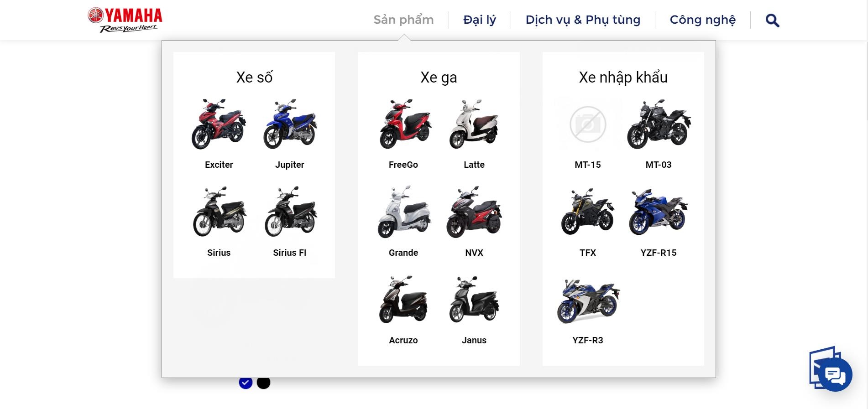Open the Công nghệ menu

click(x=702, y=20)
